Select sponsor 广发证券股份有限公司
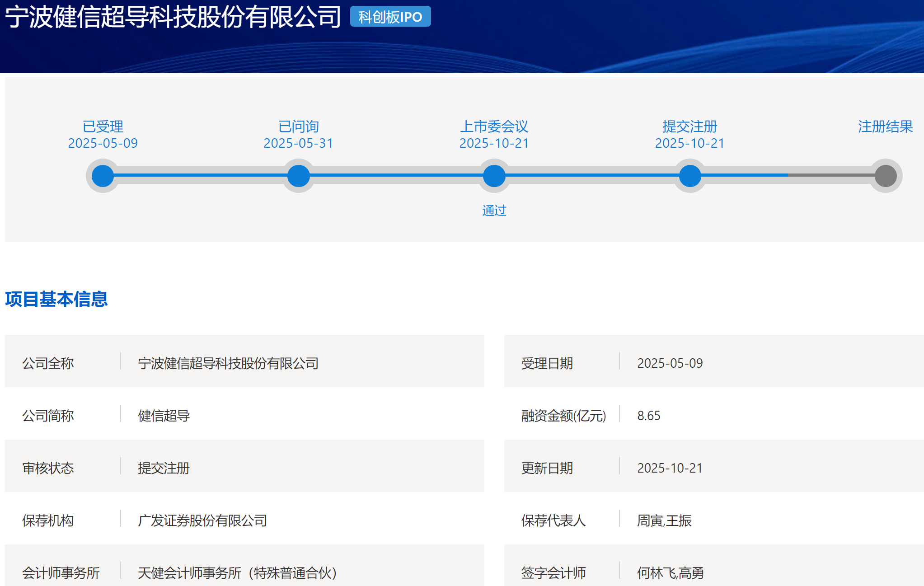The image size is (924, 586). click(x=202, y=520)
